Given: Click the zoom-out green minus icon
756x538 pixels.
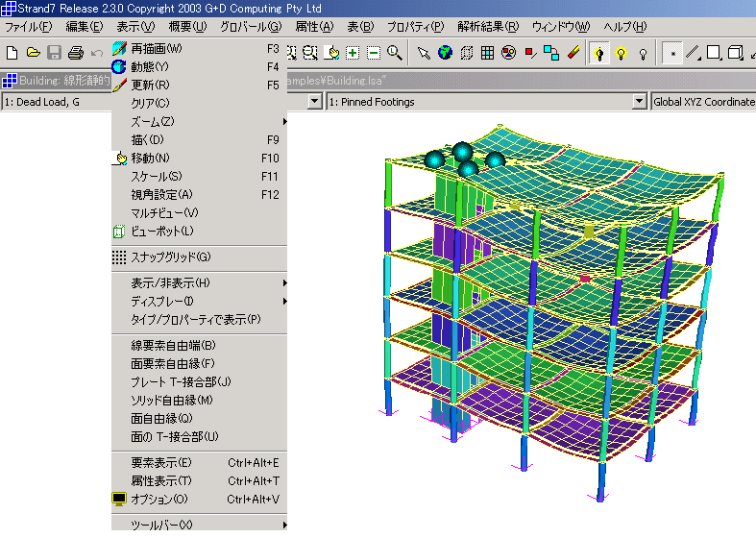Looking at the screenshot, I should 374,53.
